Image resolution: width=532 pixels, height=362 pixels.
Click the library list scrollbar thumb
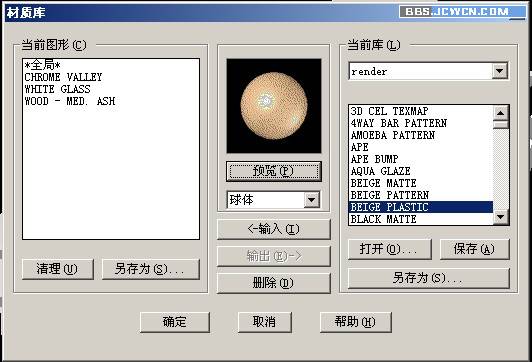(x=500, y=125)
